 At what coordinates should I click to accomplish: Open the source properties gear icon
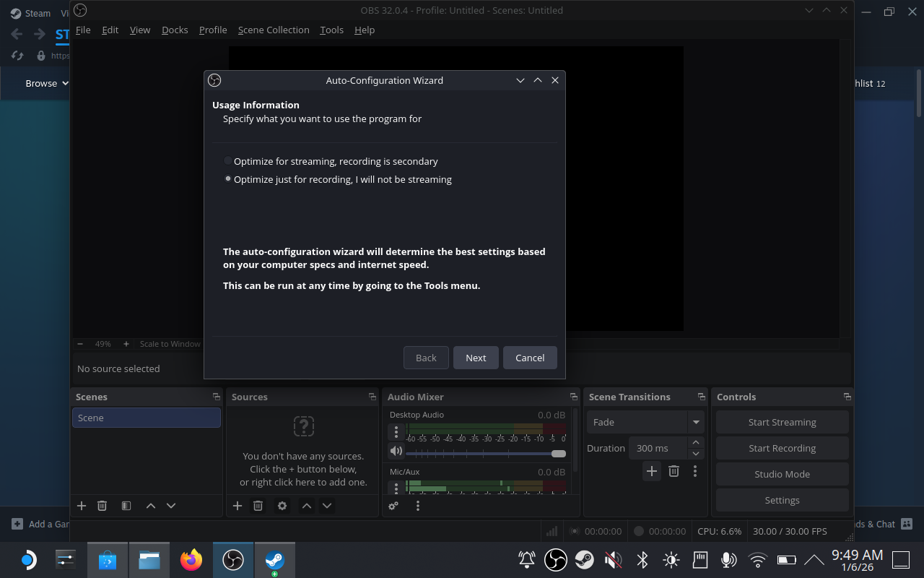[282, 506]
